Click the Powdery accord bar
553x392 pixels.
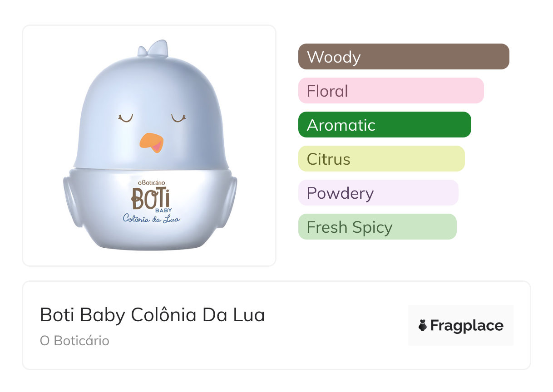(378, 193)
